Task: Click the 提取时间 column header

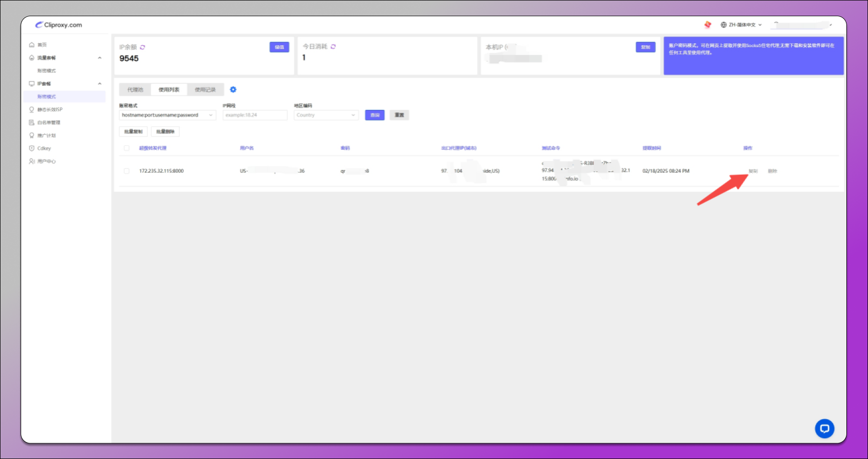Action: 652,148
